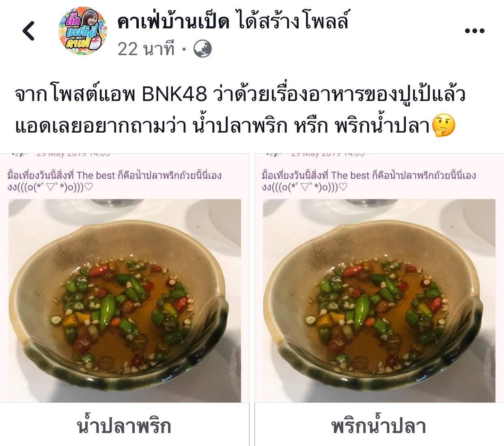Tap the thinking face emoji
Screen dimensions: 504x446
click(444, 126)
